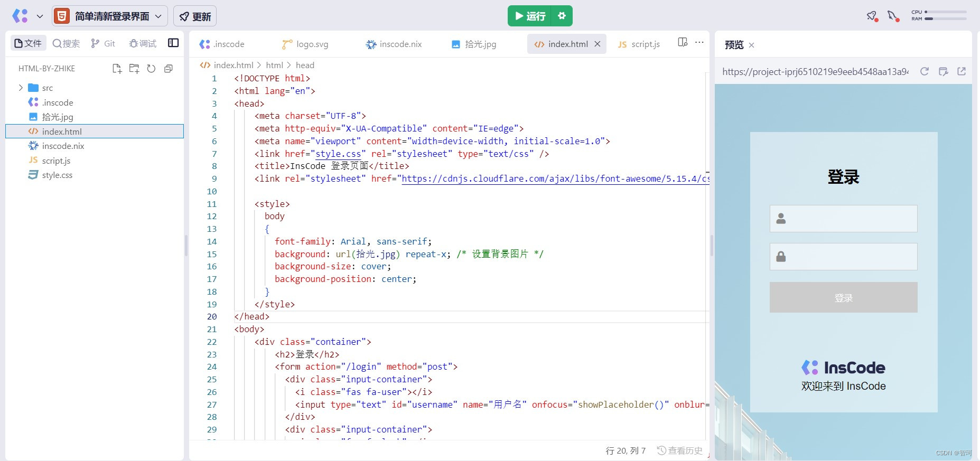Switch to inscode.nix editor tab
Screen dimensions: 980x461
point(394,44)
